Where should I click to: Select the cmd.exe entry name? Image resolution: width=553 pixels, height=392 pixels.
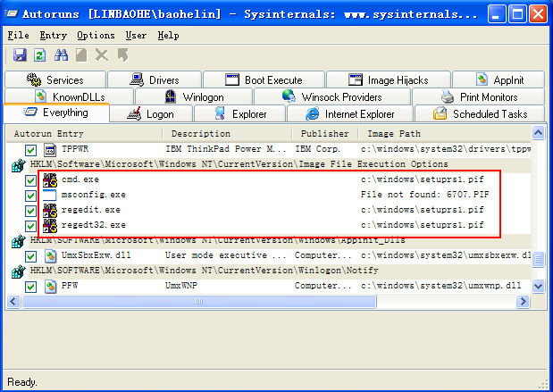click(x=80, y=179)
